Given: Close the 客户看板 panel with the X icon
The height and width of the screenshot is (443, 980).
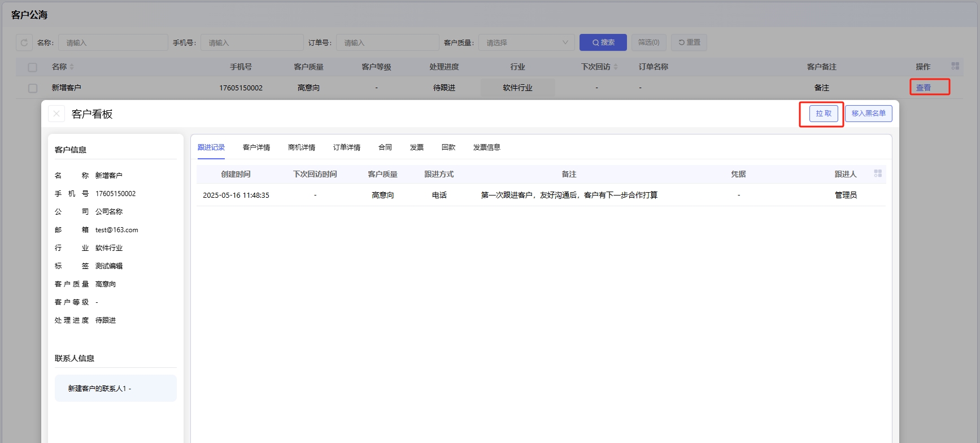Looking at the screenshot, I should pos(56,114).
